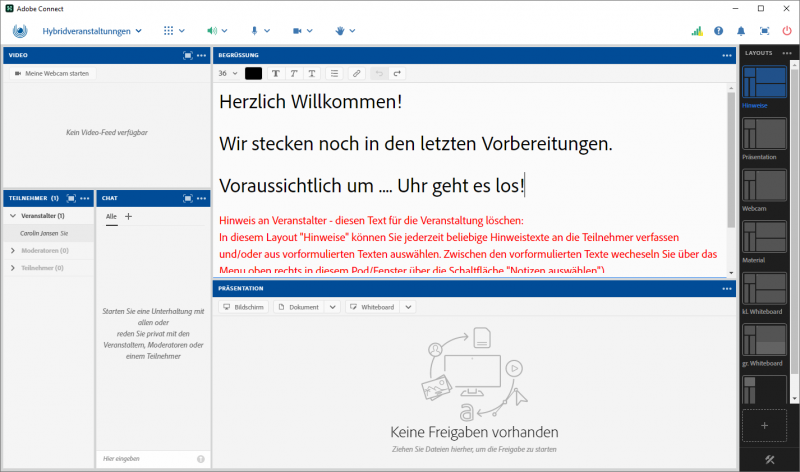Click the notes pod scroll down arrow
Image resolution: width=800 pixels, height=472 pixels.
(x=731, y=273)
